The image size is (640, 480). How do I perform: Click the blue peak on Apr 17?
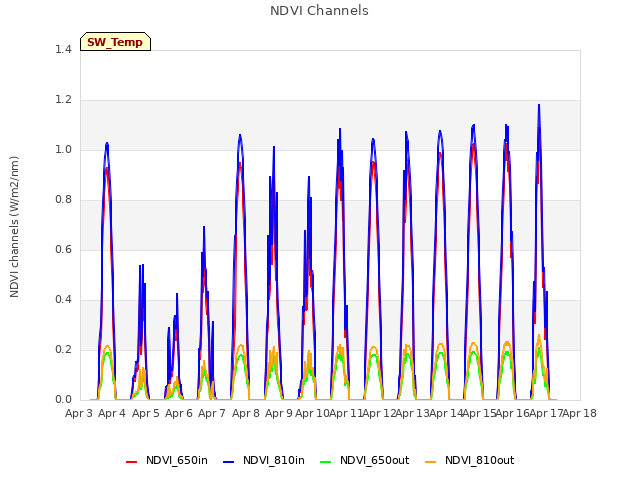539,105
